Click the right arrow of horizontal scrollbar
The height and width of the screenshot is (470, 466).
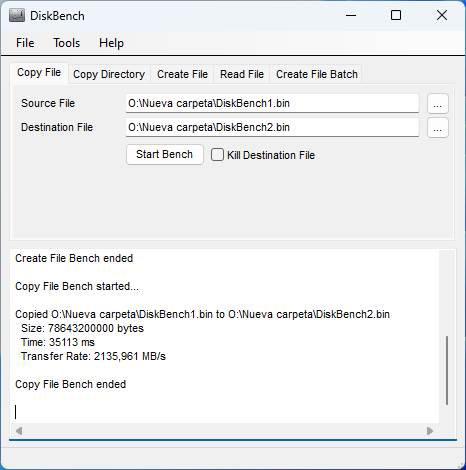(x=430, y=431)
